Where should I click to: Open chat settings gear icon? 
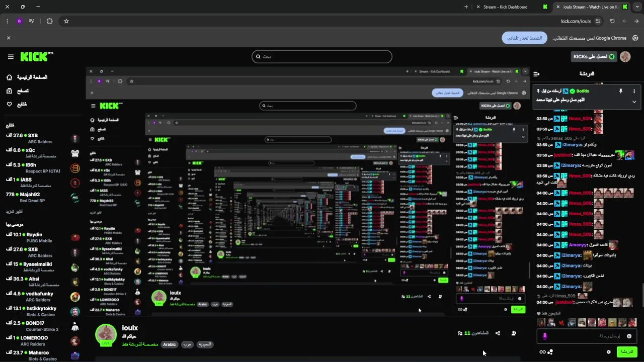click(609, 352)
